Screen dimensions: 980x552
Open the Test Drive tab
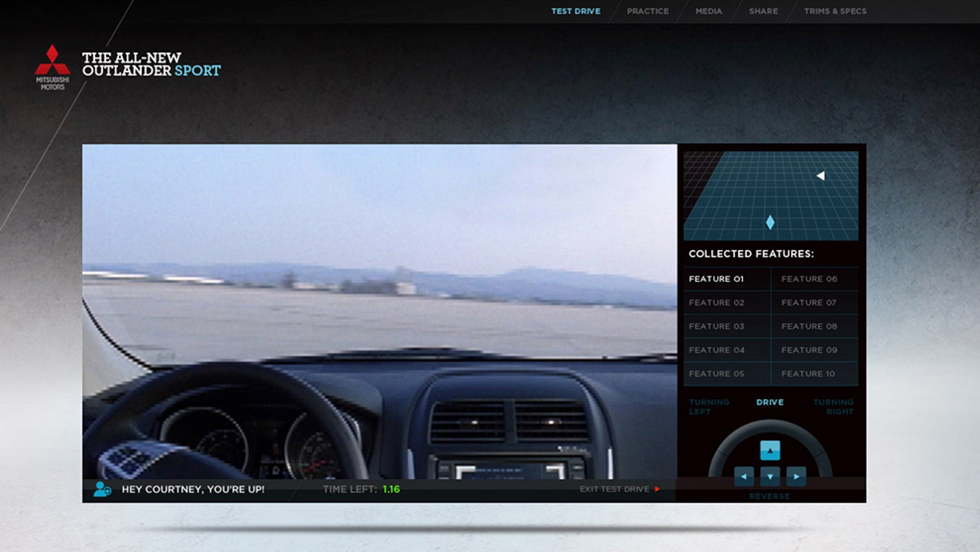tap(576, 11)
